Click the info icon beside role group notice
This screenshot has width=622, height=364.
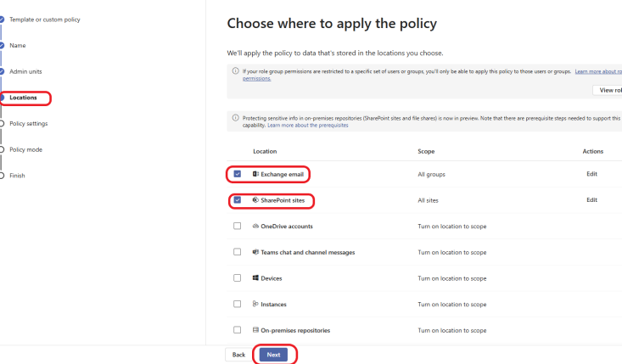tap(235, 71)
